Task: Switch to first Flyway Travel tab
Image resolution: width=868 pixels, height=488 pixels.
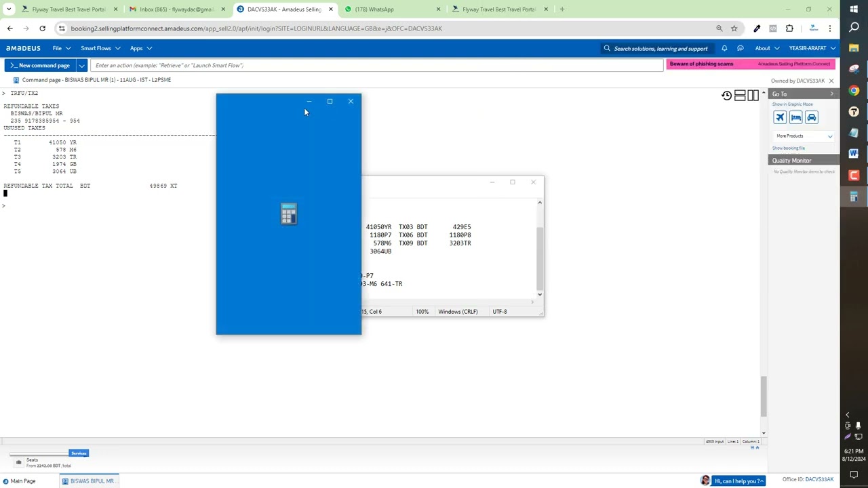Action: pos(69,9)
